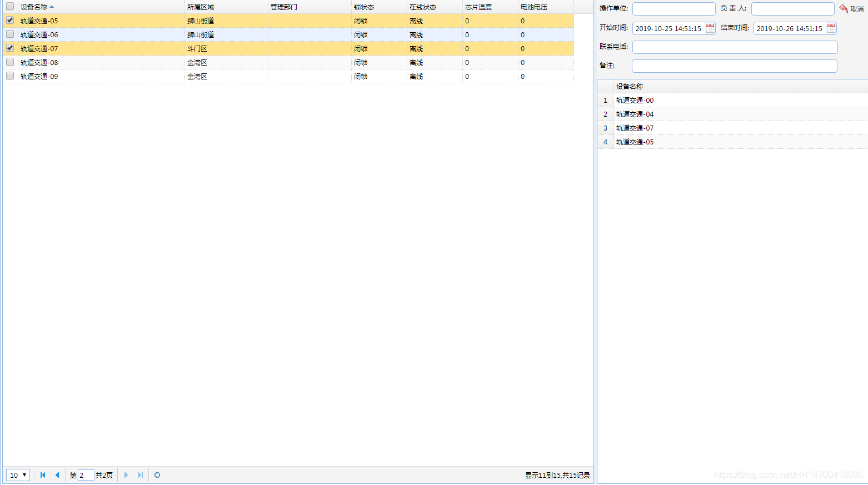This screenshot has height=485, width=868.
Task: Go to previous page arrow
Action: [57, 475]
